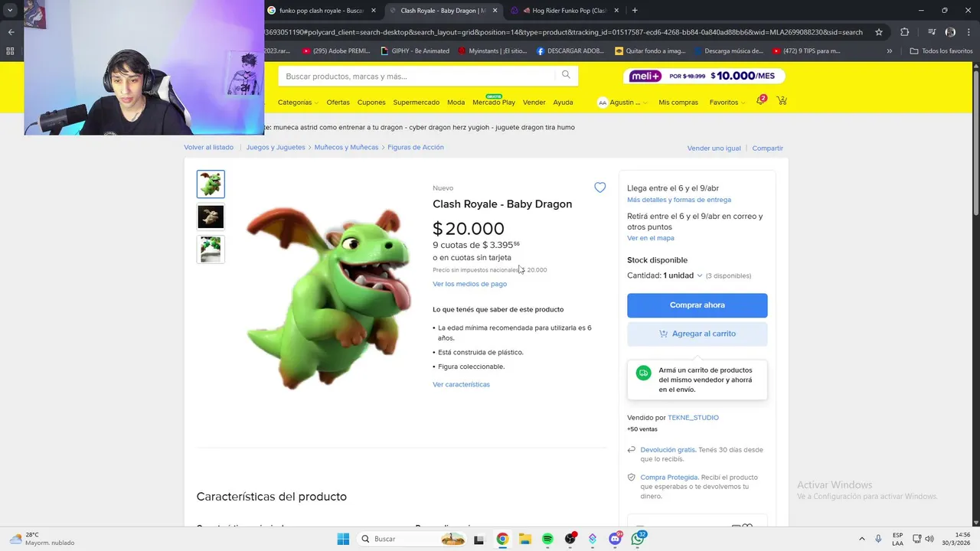The width and height of the screenshot is (980, 551).
Task: Open the Moda menu item
Action: tap(456, 102)
